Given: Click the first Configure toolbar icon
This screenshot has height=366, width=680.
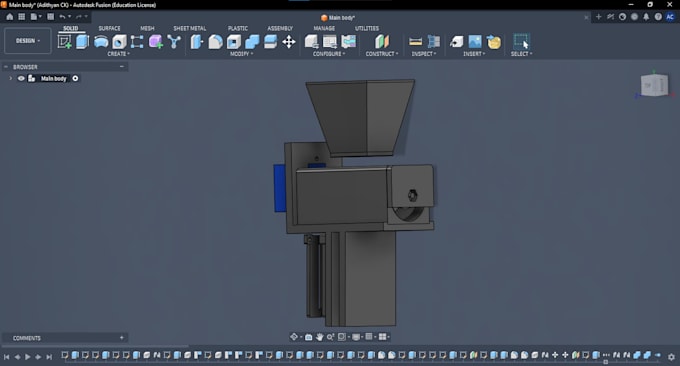Looking at the screenshot, I should tap(311, 42).
